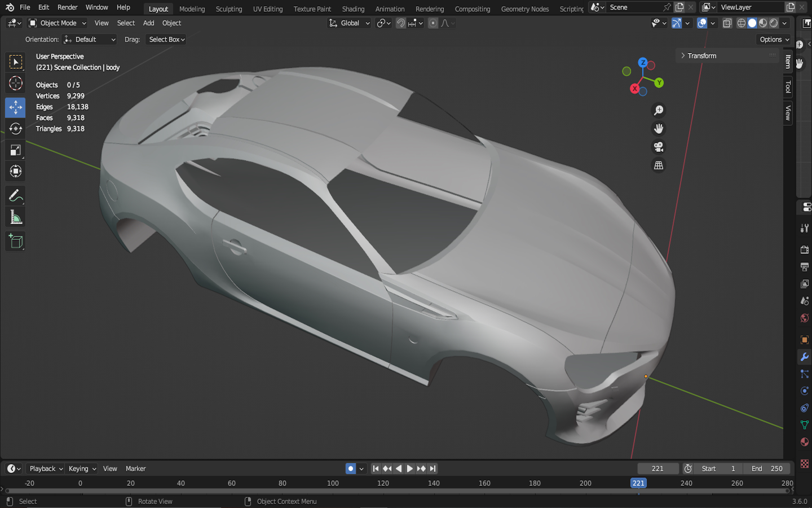Viewport: 812px width, 508px height.
Task: Toggle proportional editing
Action: point(433,23)
